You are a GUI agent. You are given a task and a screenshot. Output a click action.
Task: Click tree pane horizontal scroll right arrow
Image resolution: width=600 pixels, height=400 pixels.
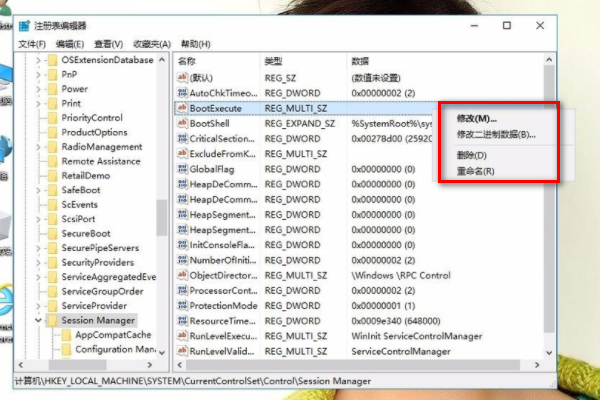click(150, 365)
